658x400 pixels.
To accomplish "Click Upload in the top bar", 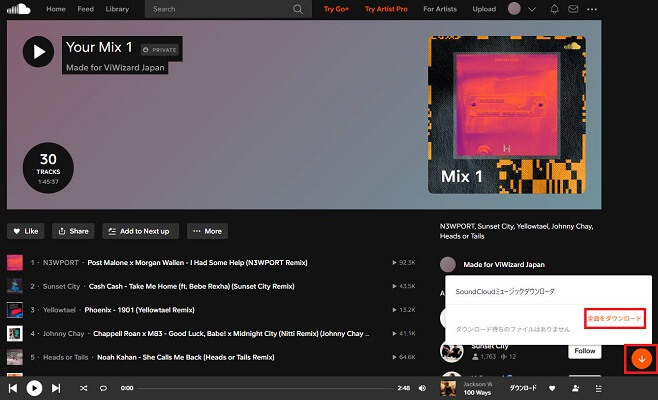I will (484, 9).
